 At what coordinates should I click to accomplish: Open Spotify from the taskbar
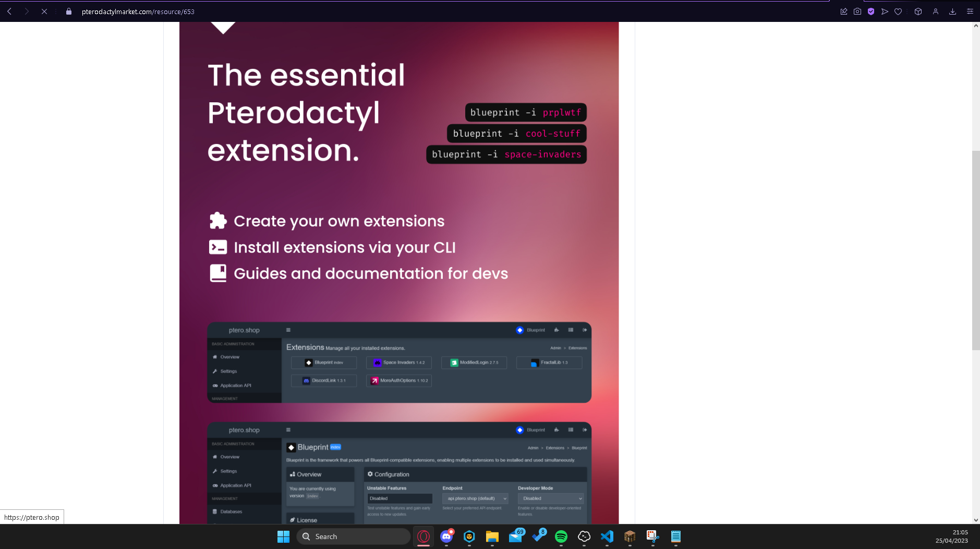click(x=561, y=536)
